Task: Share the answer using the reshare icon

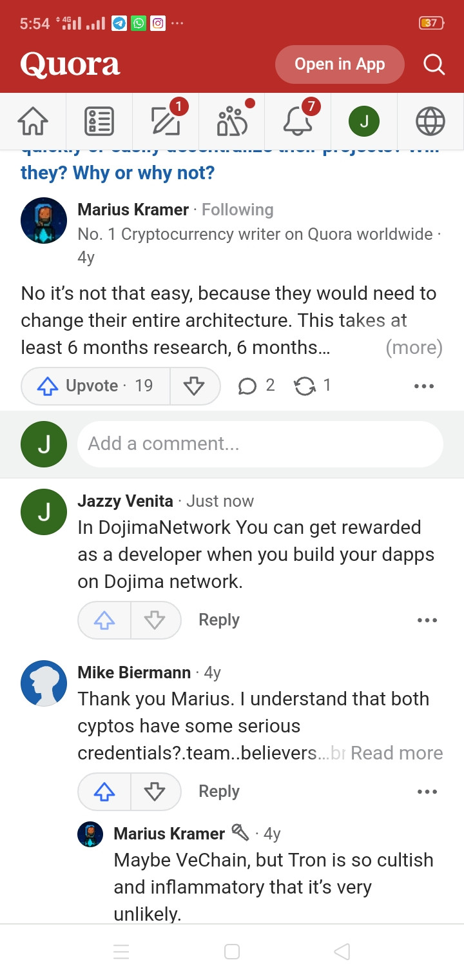Action: tap(313, 386)
